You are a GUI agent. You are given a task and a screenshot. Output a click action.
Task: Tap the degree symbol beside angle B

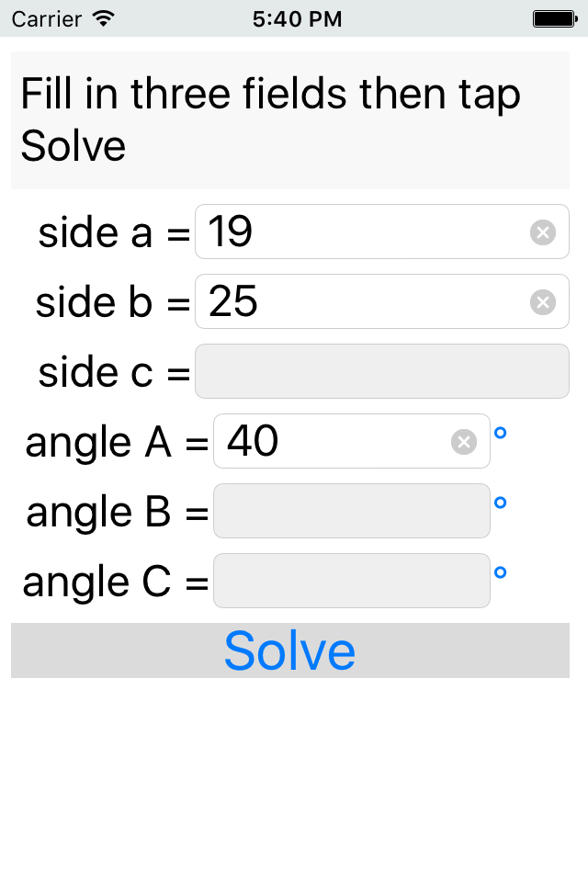click(x=500, y=503)
